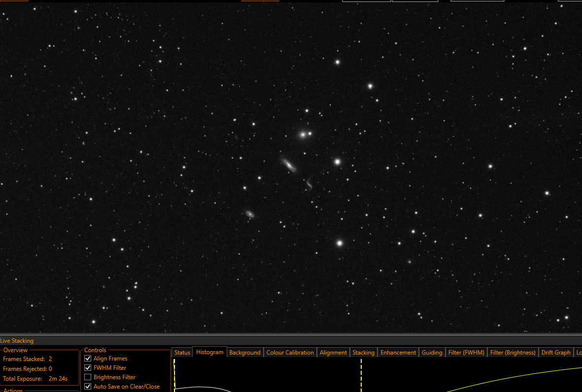Screen dimensions: 582x392
Task: Switch to the Status tab
Action: (182, 352)
